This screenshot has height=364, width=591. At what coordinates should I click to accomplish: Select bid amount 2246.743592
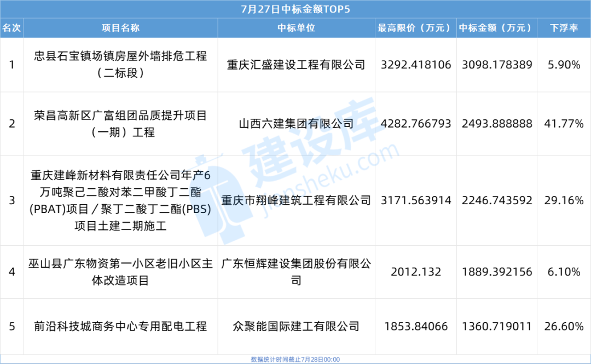(497, 200)
